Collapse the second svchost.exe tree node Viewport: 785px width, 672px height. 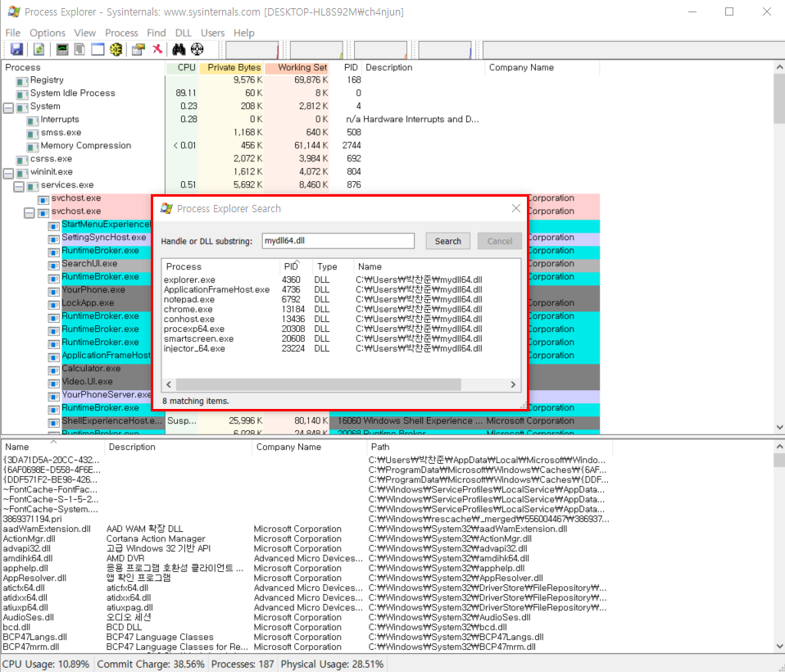(29, 211)
